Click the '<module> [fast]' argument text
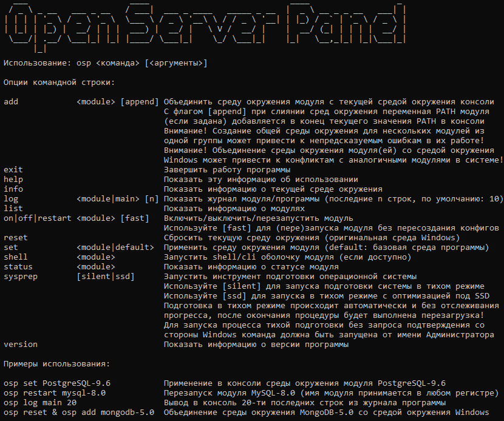This screenshot has width=504, height=421. click(113, 218)
